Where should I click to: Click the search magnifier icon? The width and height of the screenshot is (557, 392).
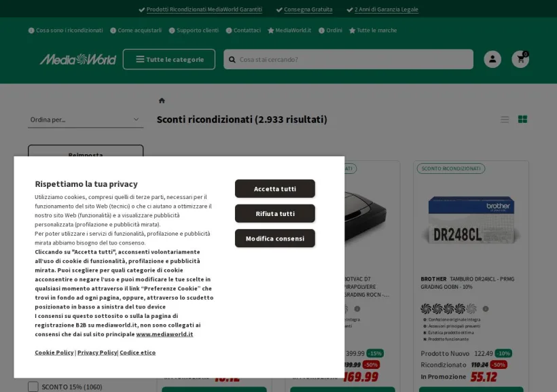(x=232, y=59)
